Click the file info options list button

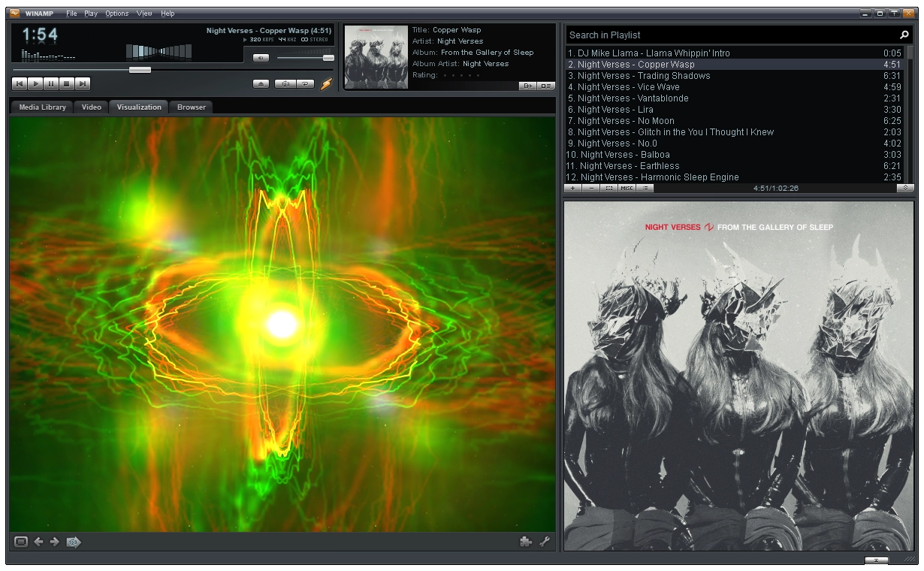pos(546,86)
